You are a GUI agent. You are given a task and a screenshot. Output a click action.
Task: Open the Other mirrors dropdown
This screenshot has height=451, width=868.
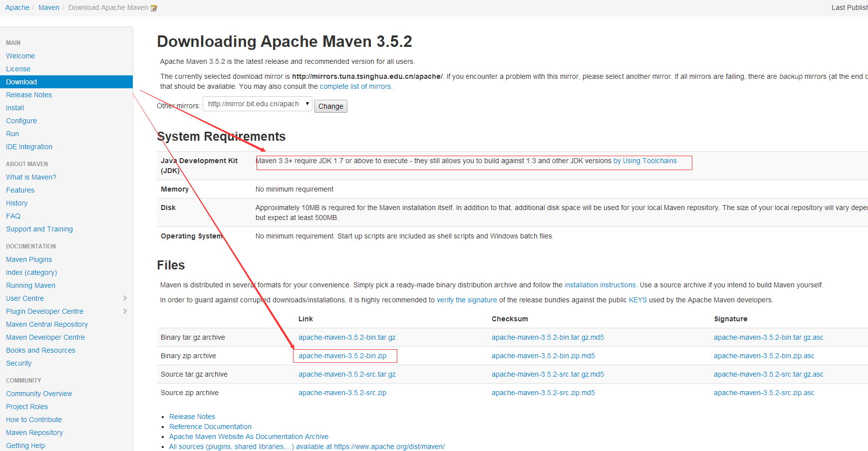pos(258,104)
